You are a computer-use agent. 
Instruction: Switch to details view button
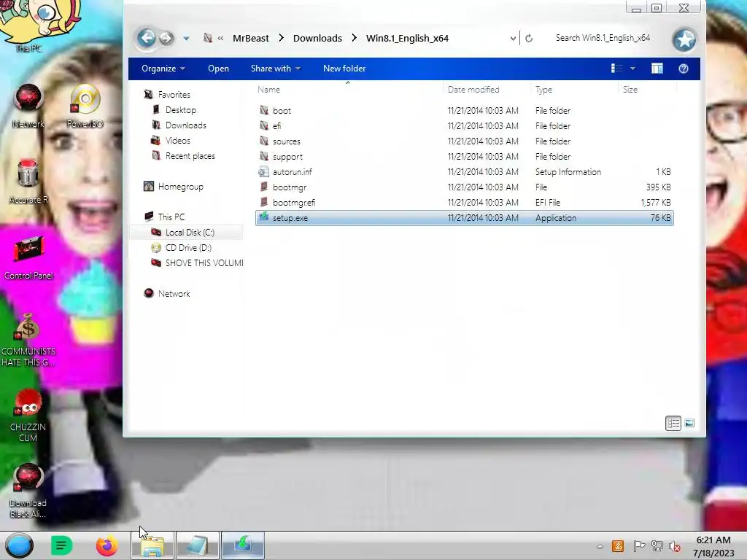(673, 423)
